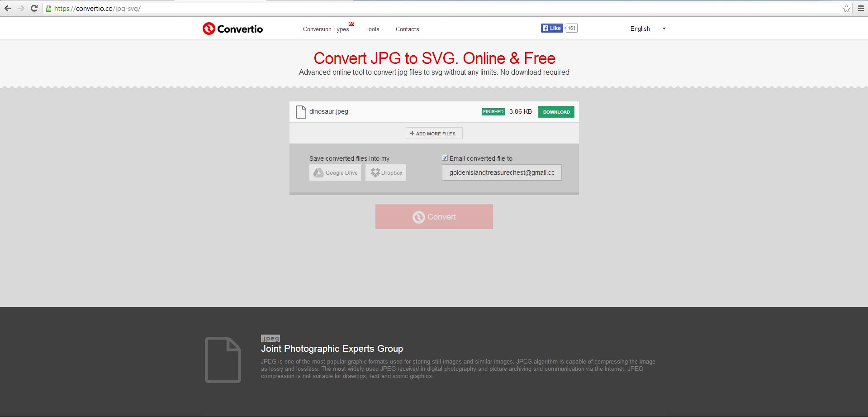Click the Facebook like count 161
Screen dimensions: 868x417
click(571, 28)
